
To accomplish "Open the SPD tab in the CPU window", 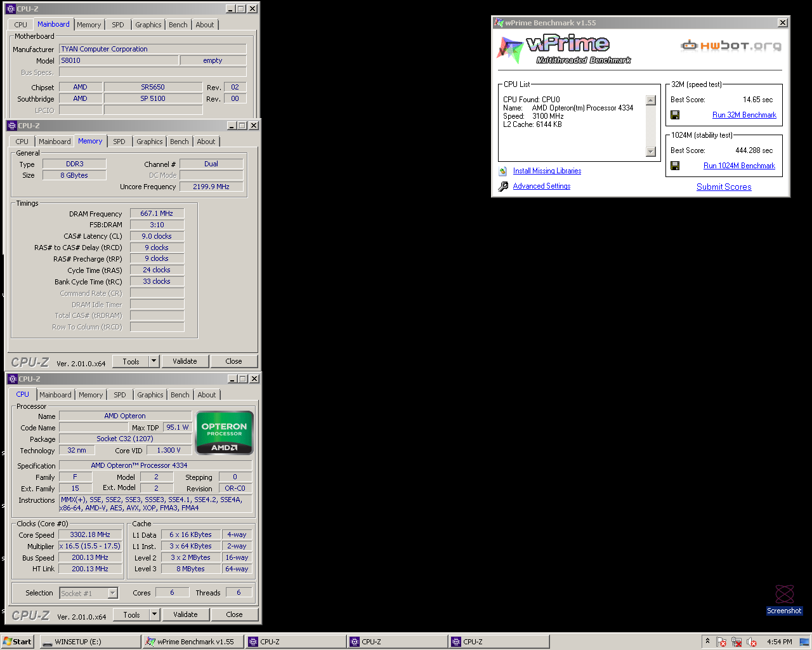I will 120,395.
